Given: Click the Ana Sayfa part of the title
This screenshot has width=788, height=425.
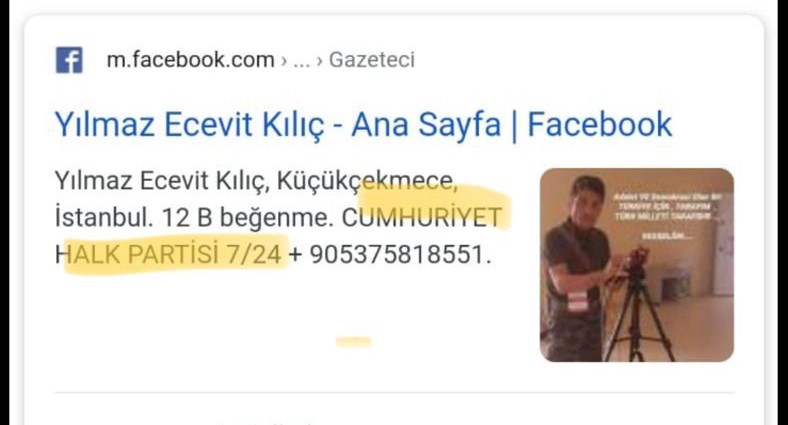Looking at the screenshot, I should pos(426,124).
